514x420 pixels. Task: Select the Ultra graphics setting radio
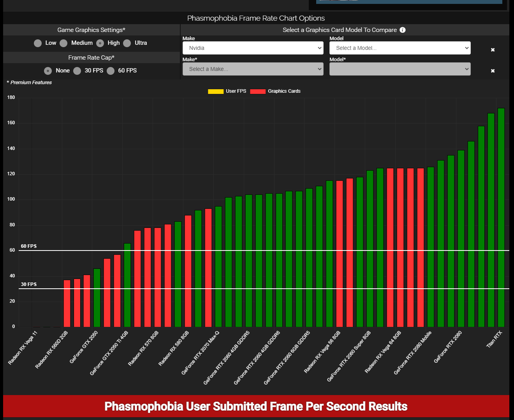127,43
